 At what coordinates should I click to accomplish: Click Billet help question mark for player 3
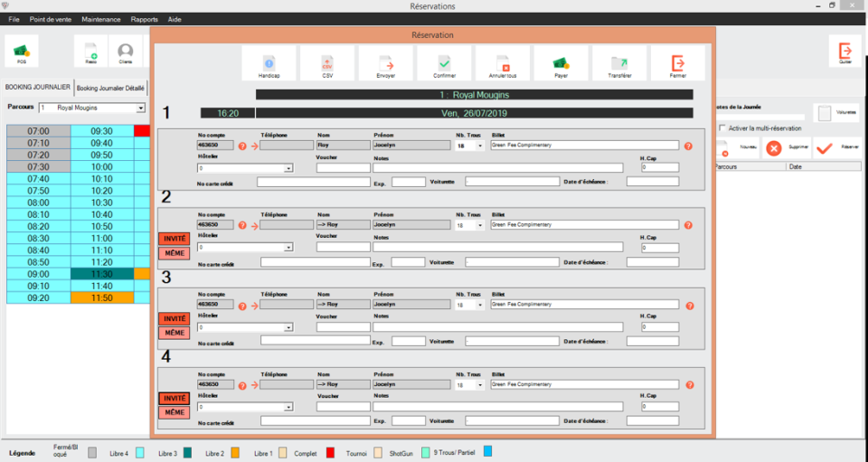[x=689, y=306]
